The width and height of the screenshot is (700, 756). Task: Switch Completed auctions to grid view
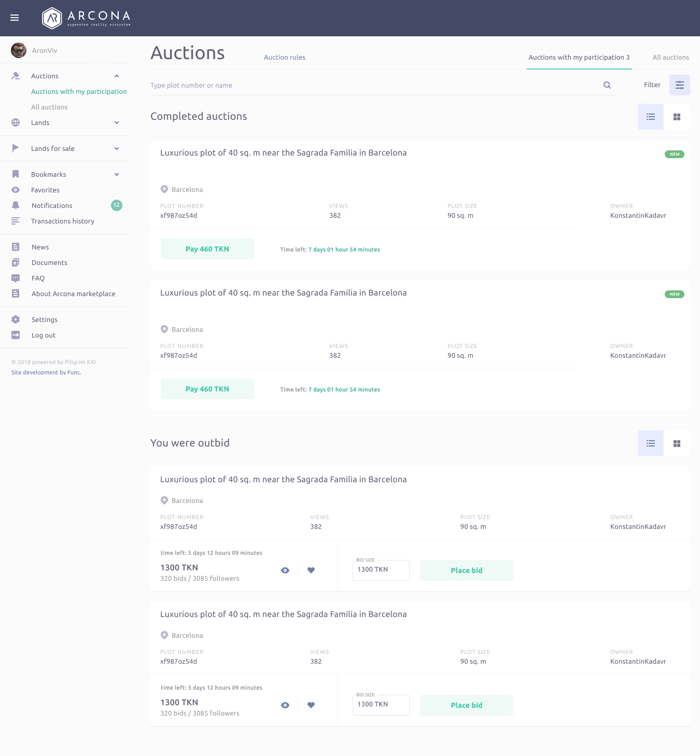(x=676, y=117)
